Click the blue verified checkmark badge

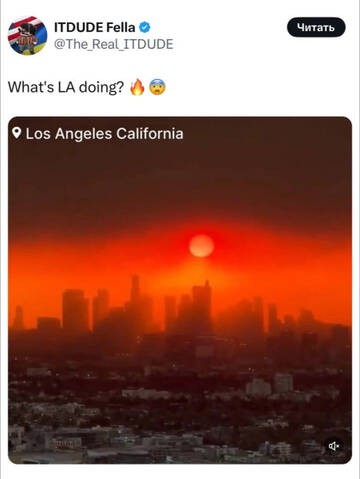click(144, 27)
